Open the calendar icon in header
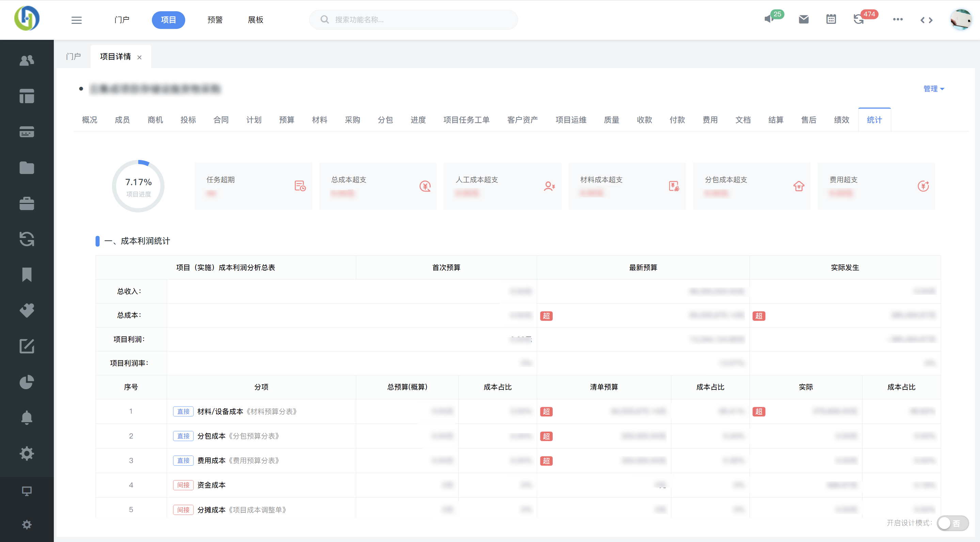This screenshot has height=542, width=980. (831, 19)
